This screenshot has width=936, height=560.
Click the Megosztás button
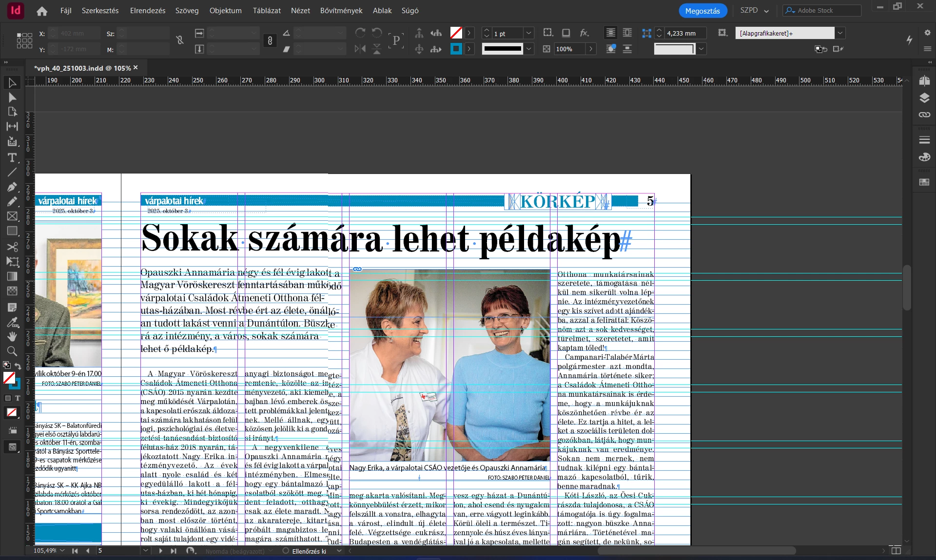pyautogui.click(x=702, y=11)
